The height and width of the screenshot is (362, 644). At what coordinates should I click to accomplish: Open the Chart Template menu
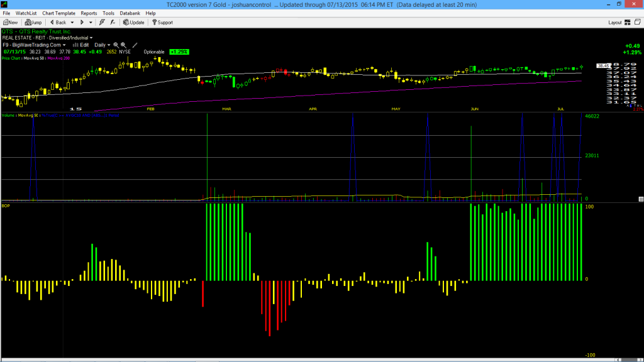tap(58, 13)
